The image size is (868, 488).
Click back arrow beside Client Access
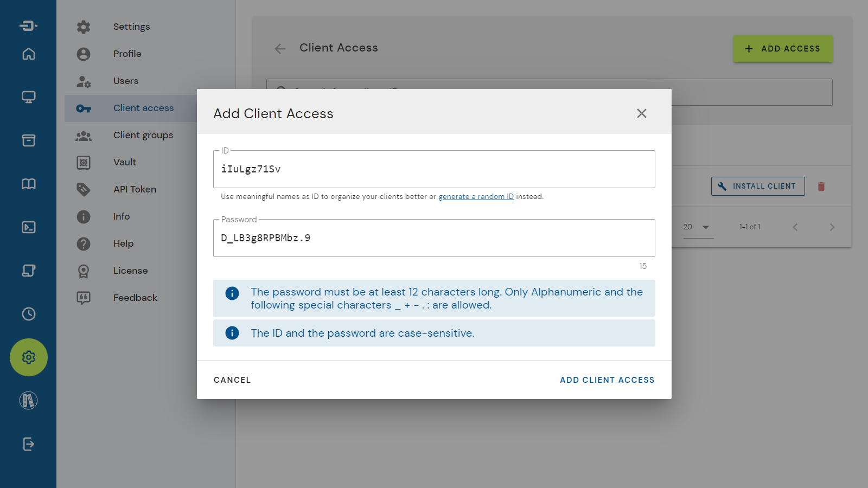(280, 49)
